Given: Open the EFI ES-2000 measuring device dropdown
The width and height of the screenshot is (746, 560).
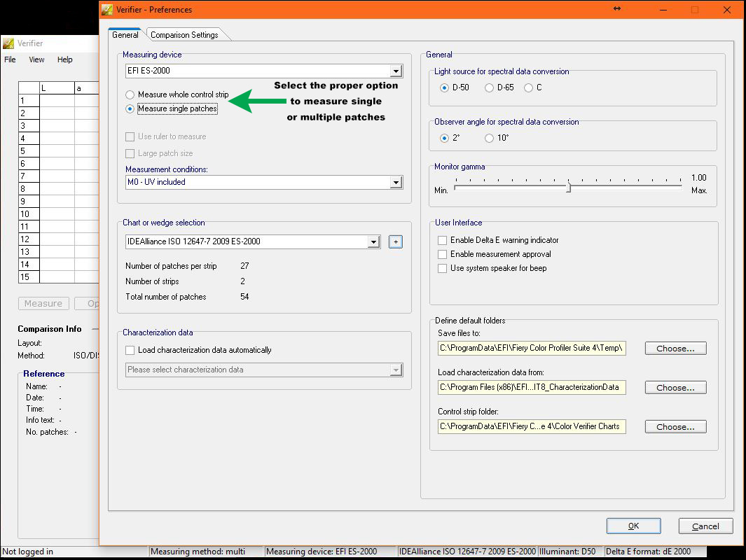Looking at the screenshot, I should [396, 71].
